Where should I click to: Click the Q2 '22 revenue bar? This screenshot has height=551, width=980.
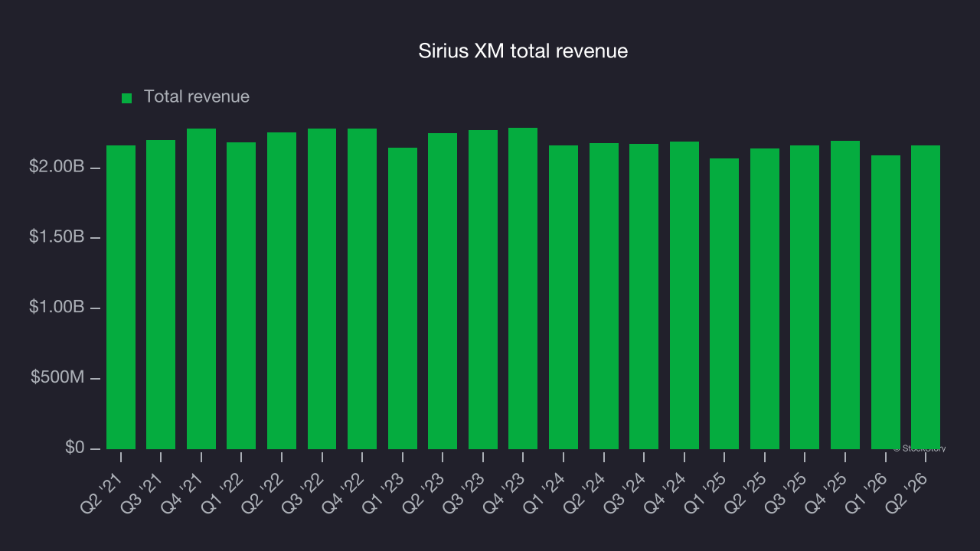(x=282, y=291)
